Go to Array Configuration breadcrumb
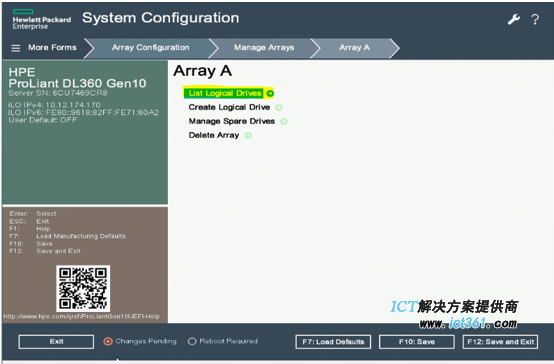The height and width of the screenshot is (364, 554). (151, 48)
